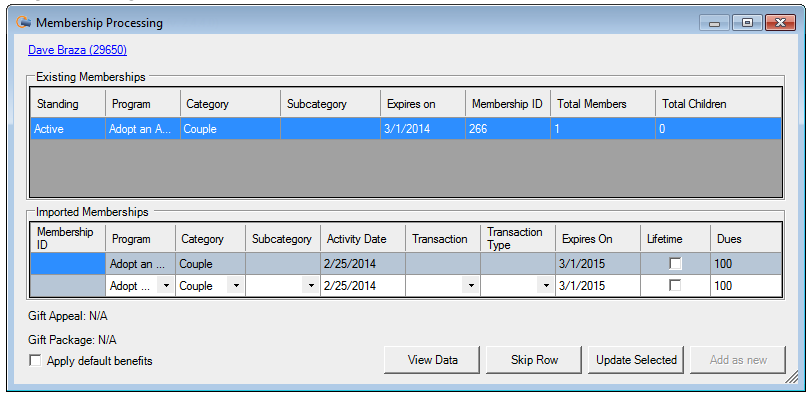811x395 pixels.
Task: Select the 266 membership ID cell
Action: coord(508,129)
